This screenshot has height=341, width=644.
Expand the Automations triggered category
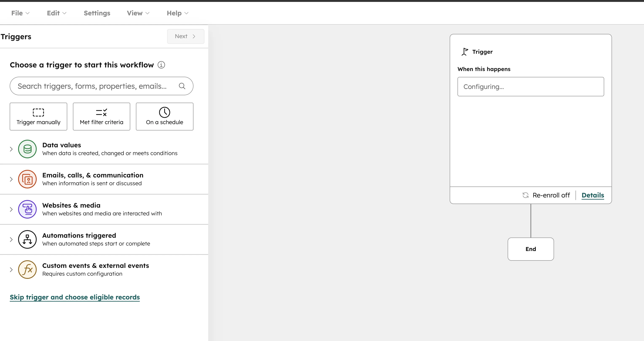pyautogui.click(x=11, y=239)
